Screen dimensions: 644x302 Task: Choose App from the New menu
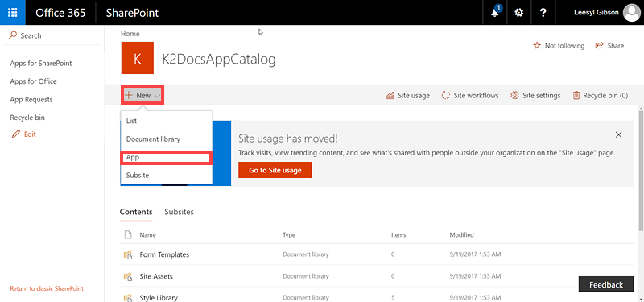pyautogui.click(x=166, y=157)
